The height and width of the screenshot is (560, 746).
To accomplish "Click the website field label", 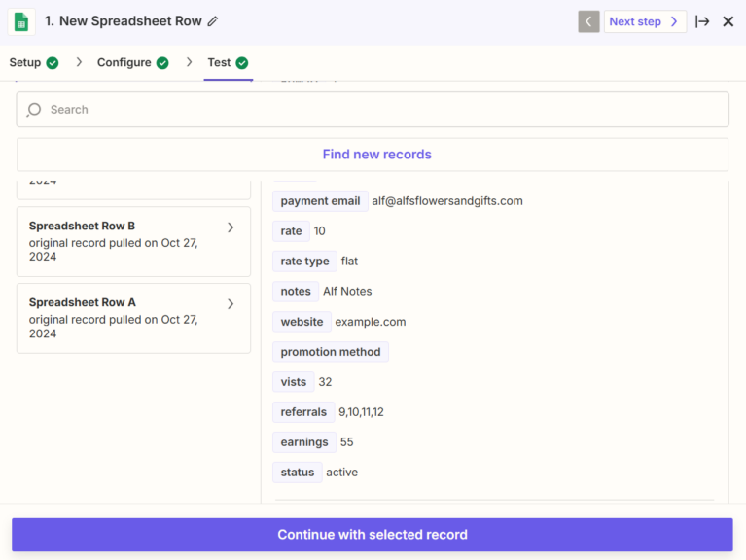I will pos(302,322).
